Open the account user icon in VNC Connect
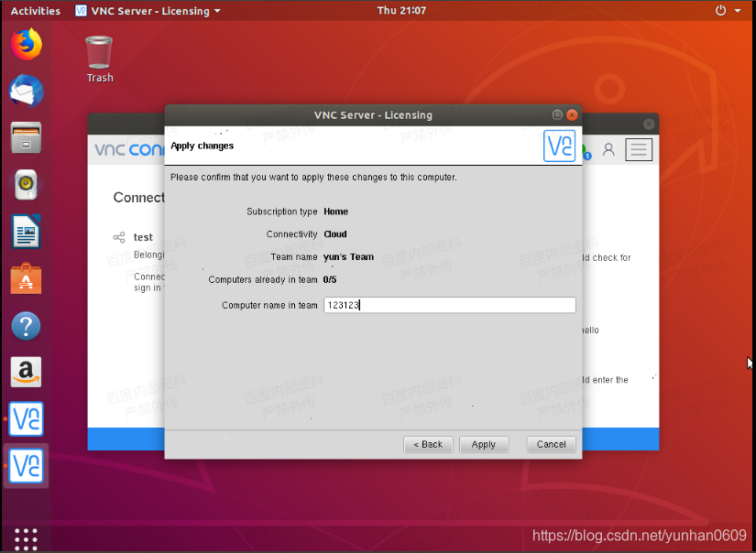Viewport: 756px width, 553px height. coord(608,150)
